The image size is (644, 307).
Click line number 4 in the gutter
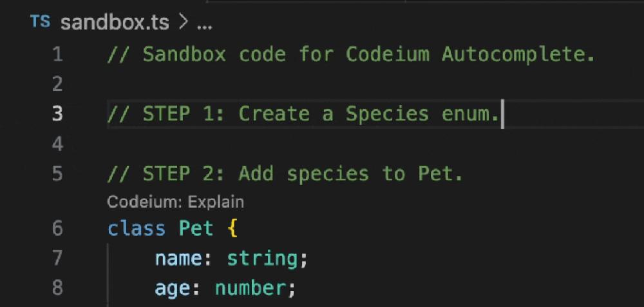click(58, 144)
